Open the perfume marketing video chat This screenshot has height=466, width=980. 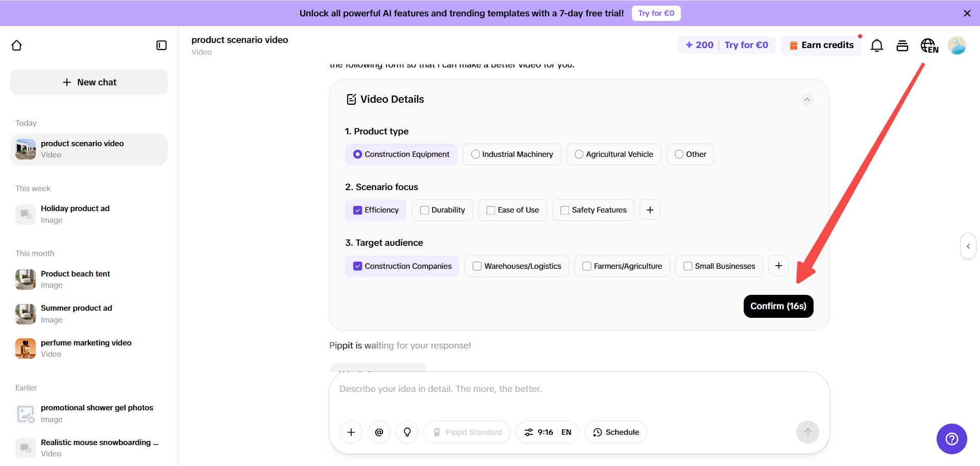86,348
